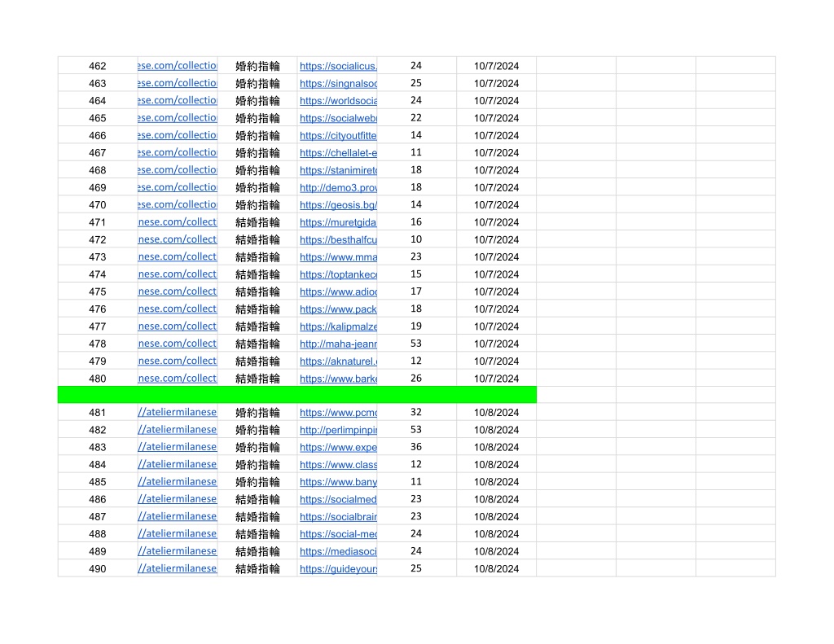The width and height of the screenshot is (834, 644).
Task: Select the 結婚指輪 cell in row 489
Action: click(x=257, y=551)
